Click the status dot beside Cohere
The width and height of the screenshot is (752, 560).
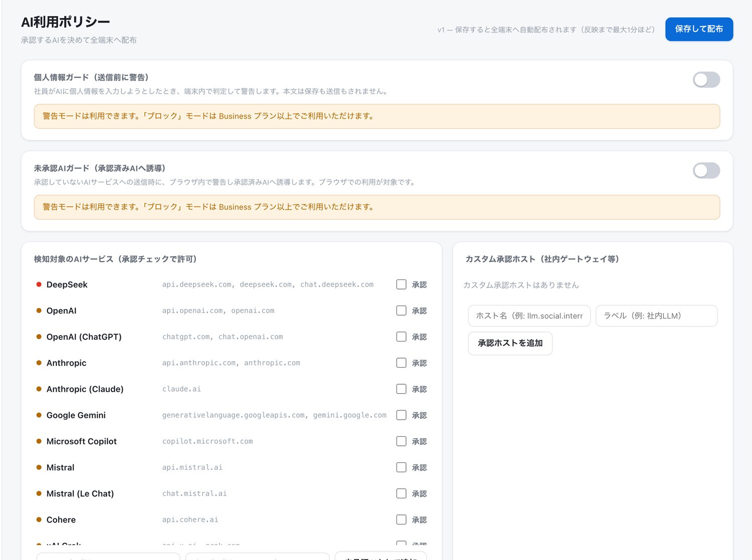click(x=39, y=519)
